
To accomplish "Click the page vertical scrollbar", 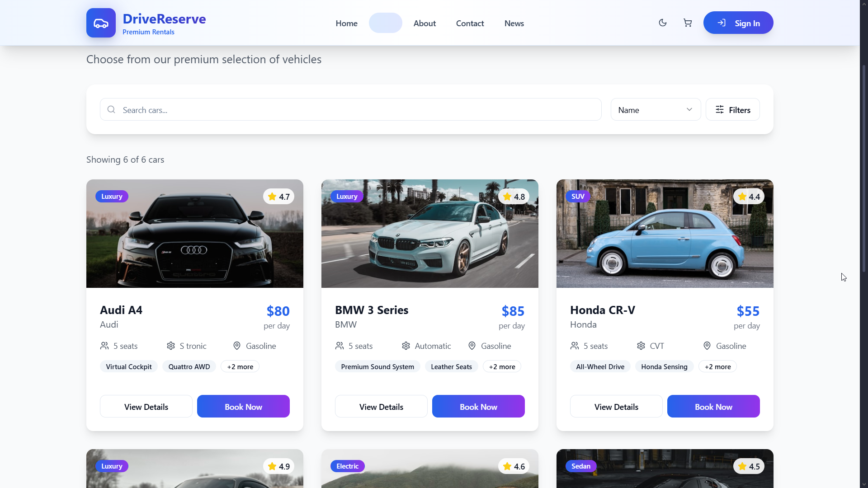I will pos(864,244).
